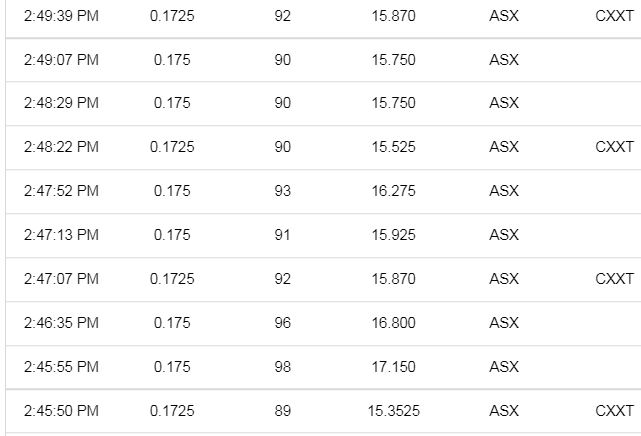Click CXXT in the 2:48:22 PM row
The height and width of the screenshot is (436, 641).
[614, 147]
